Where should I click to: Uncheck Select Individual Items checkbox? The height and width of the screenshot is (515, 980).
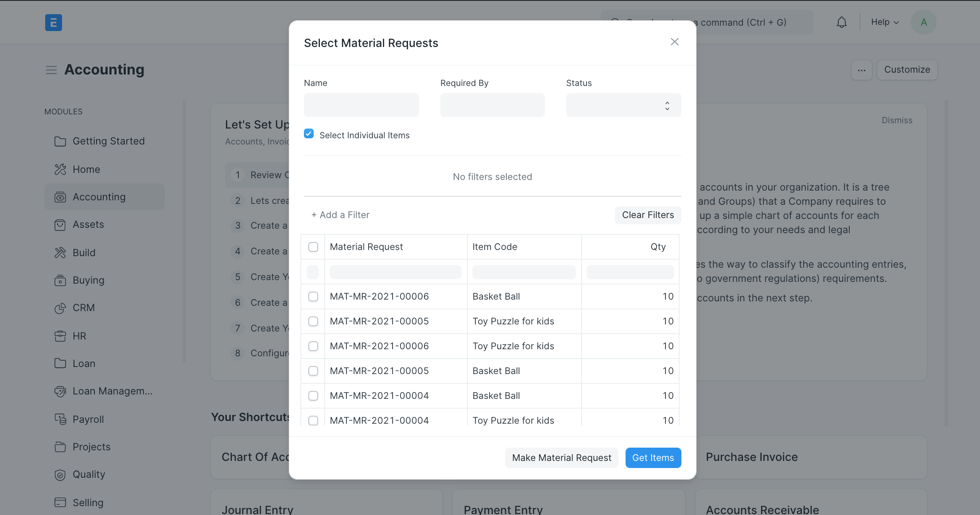pos(309,134)
